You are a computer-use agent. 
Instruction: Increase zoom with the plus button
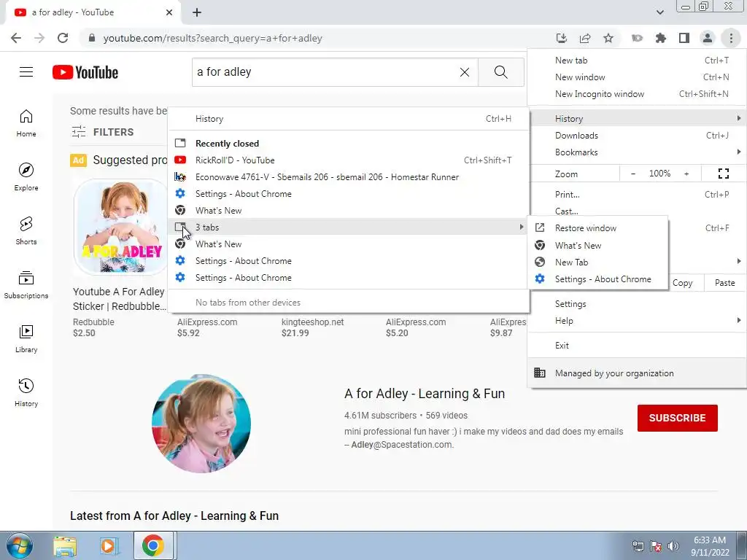pos(686,174)
